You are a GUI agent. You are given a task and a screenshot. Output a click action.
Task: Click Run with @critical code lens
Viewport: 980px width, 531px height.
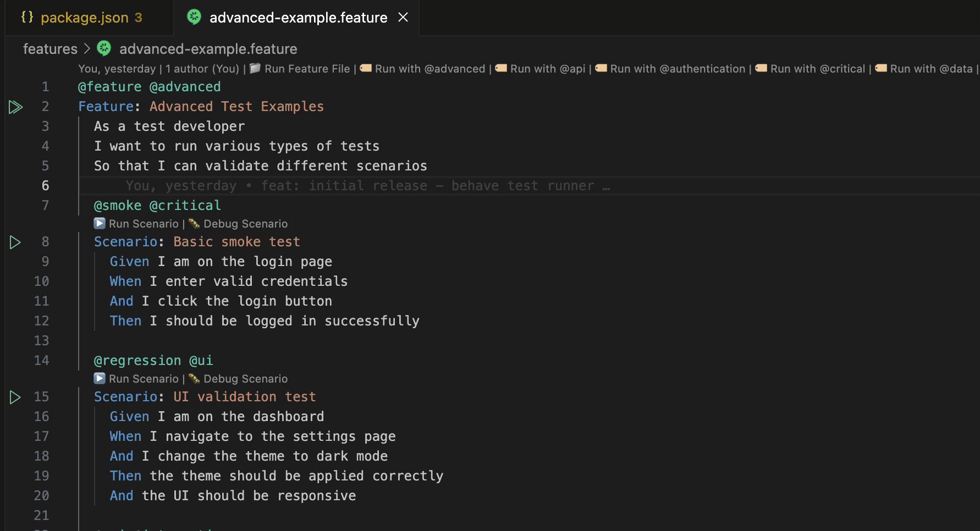(x=818, y=69)
